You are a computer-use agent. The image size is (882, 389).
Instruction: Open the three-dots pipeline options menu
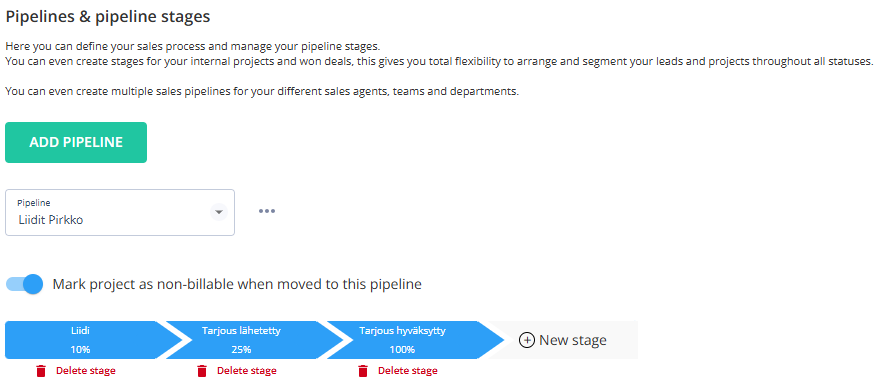tap(267, 211)
